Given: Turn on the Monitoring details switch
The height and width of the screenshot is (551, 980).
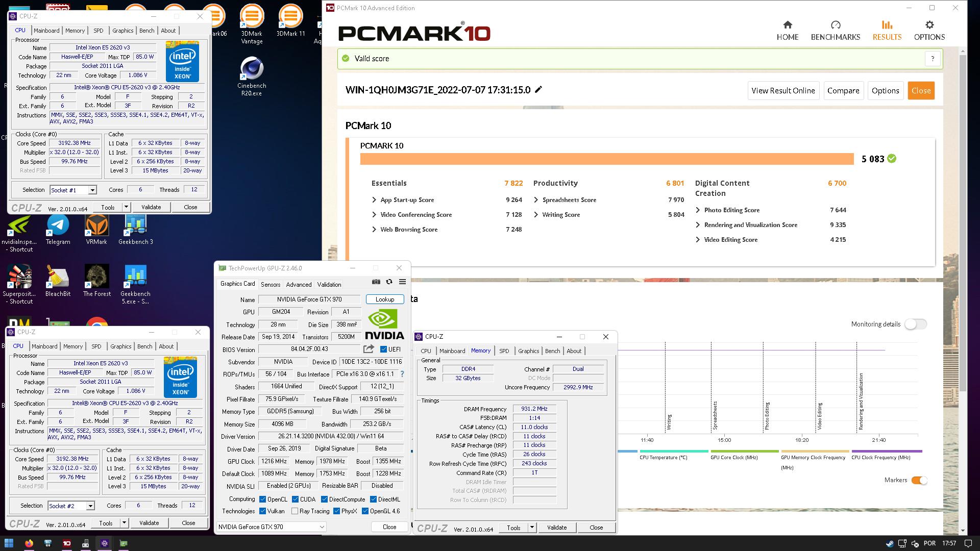Looking at the screenshot, I should click(916, 324).
